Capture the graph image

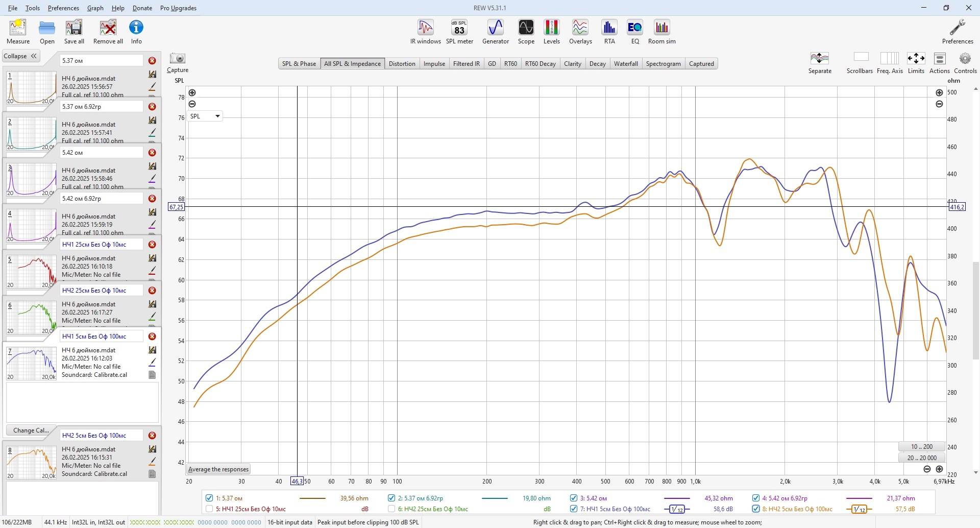(178, 63)
